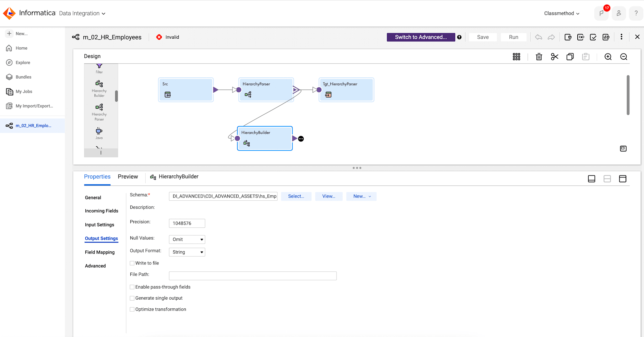Image resolution: width=644 pixels, height=337 pixels.
Task: Open the Incoming Fields section
Action: pyautogui.click(x=101, y=211)
